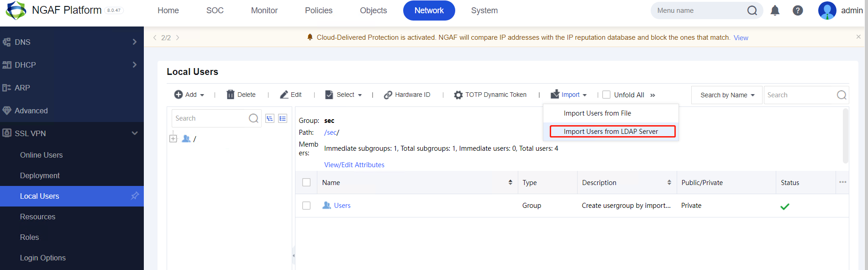
Task: Show more toolbar items with double chevron
Action: [653, 95]
